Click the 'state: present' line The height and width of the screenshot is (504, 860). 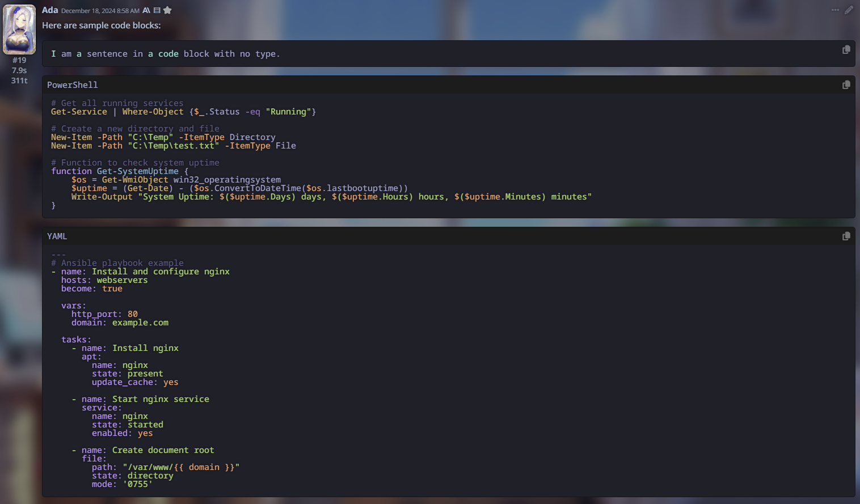[128, 374]
